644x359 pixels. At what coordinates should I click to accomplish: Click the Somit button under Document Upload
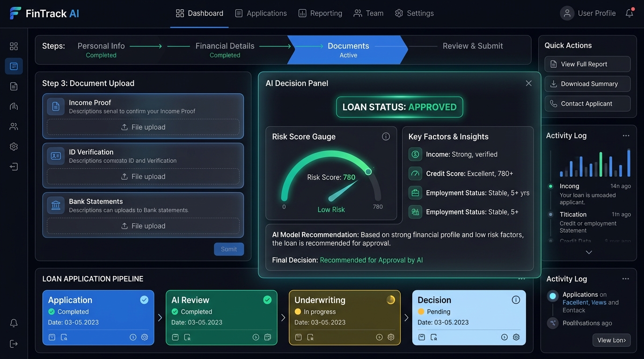(229, 249)
